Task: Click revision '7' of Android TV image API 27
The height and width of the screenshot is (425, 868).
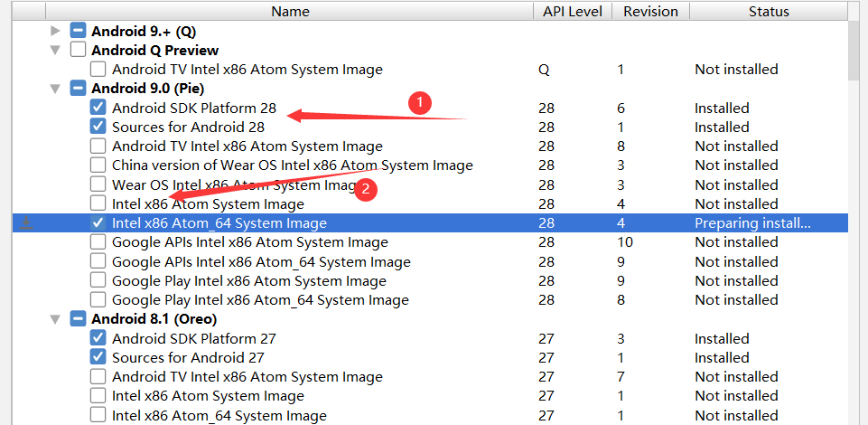Action: pyautogui.click(x=621, y=377)
